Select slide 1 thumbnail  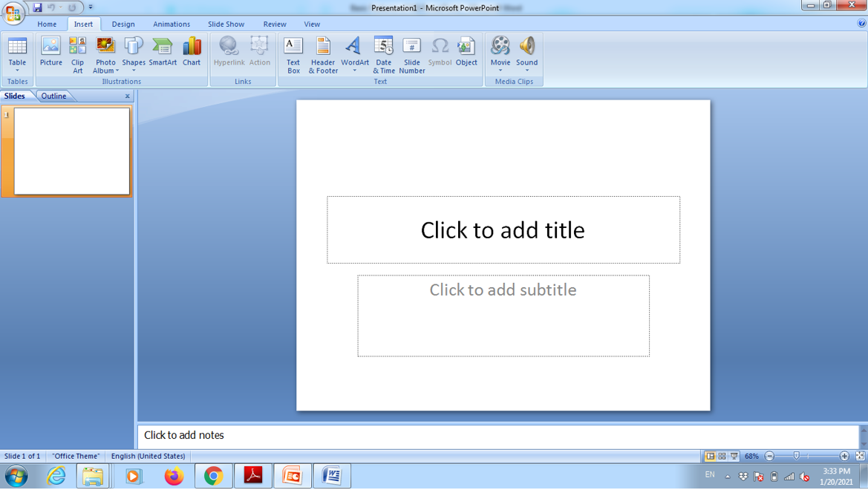point(72,151)
